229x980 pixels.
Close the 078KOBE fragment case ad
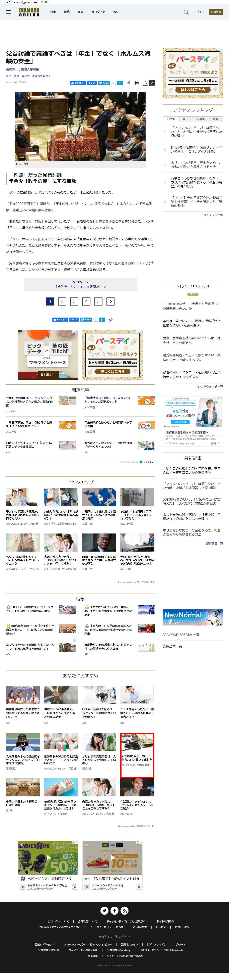pos(77,331)
